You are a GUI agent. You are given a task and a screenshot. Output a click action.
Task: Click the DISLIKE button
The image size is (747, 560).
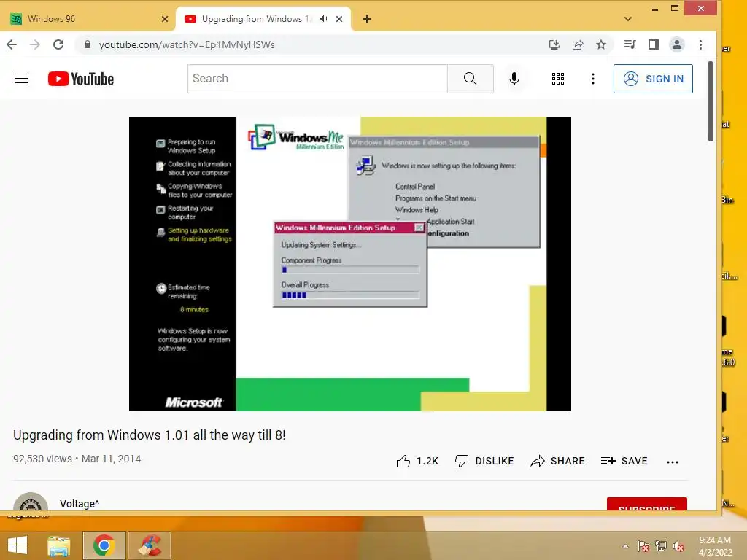coord(484,461)
